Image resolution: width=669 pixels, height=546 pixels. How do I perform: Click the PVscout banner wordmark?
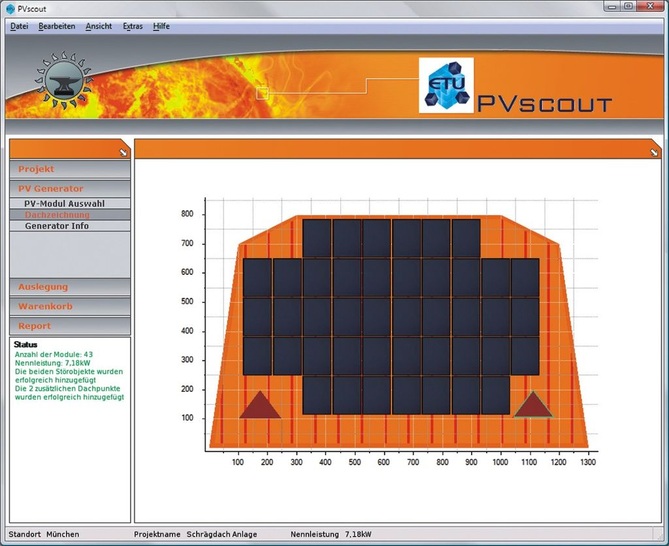[544, 104]
